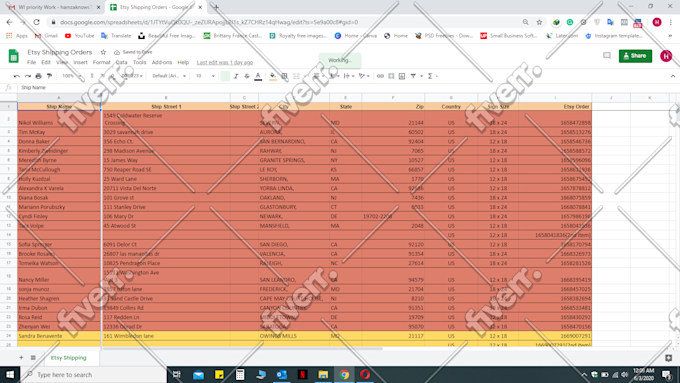
Task: Click the document title Etsy Shipping Orders
Action: click(60, 52)
